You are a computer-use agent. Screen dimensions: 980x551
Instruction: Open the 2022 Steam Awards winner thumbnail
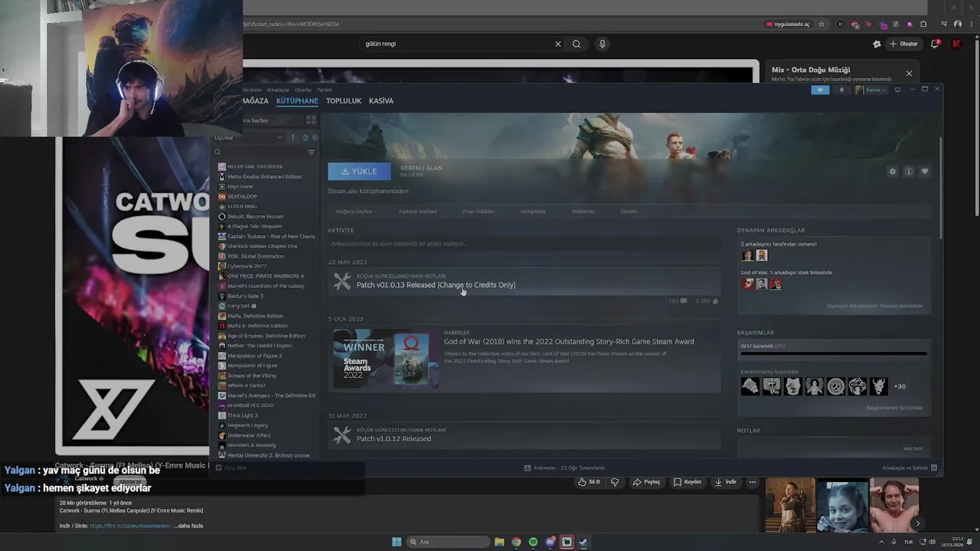click(385, 359)
